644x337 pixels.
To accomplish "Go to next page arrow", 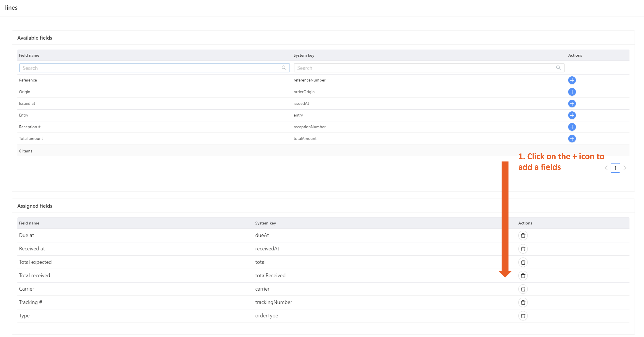I will tap(625, 168).
